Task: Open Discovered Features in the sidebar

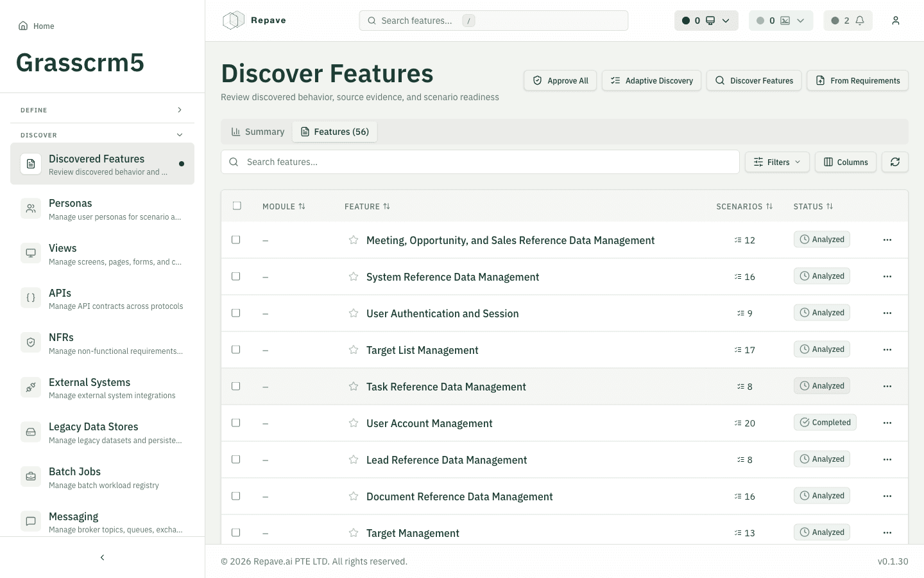Action: (x=102, y=164)
